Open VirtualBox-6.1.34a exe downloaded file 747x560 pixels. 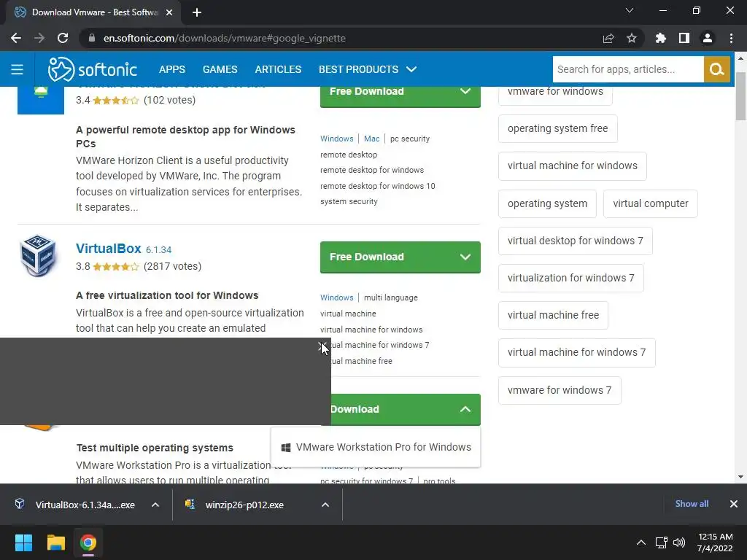(85, 505)
